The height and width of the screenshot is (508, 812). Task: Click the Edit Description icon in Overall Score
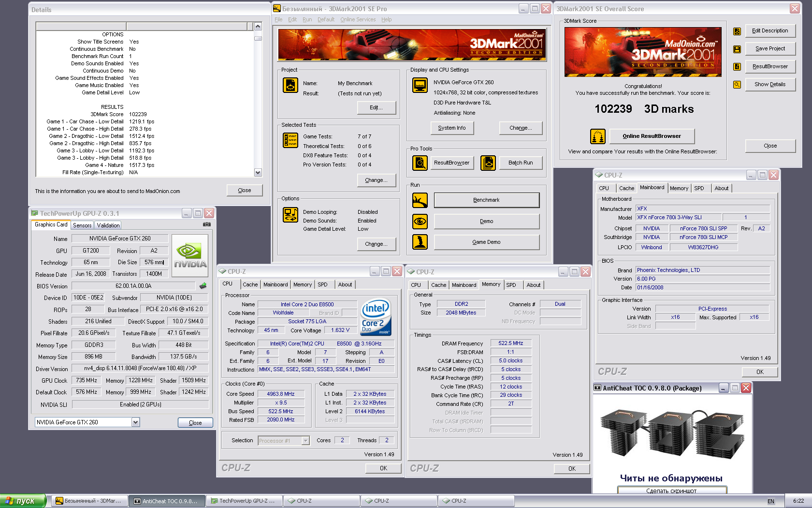coord(737,31)
